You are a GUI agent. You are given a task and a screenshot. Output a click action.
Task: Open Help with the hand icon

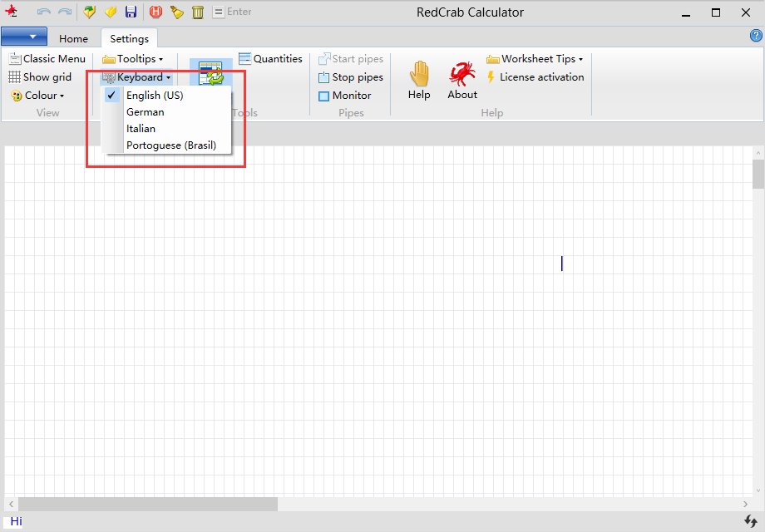coord(419,80)
